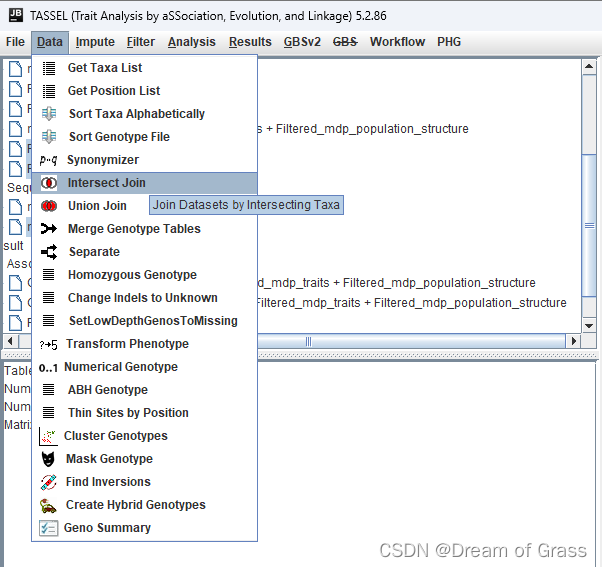
Task: Click the Get Taxa List icon
Action: [x=49, y=68]
